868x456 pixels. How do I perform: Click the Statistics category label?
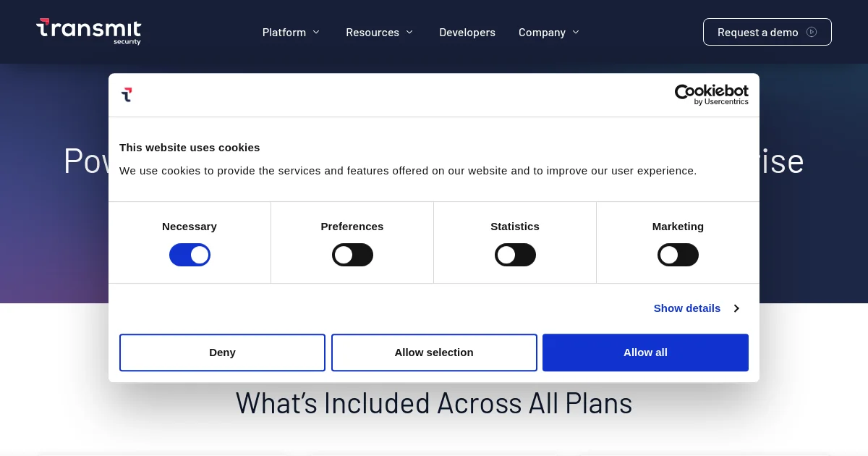(515, 227)
